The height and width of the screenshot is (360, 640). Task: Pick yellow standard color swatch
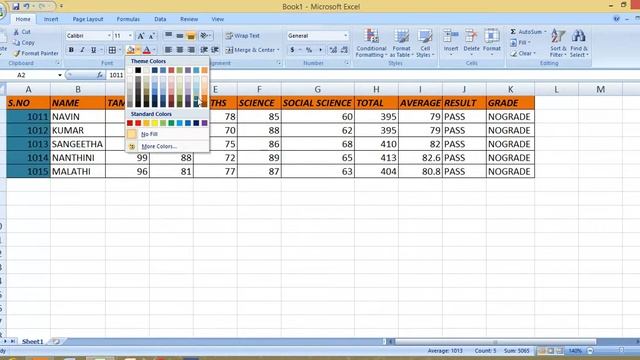pos(155,123)
